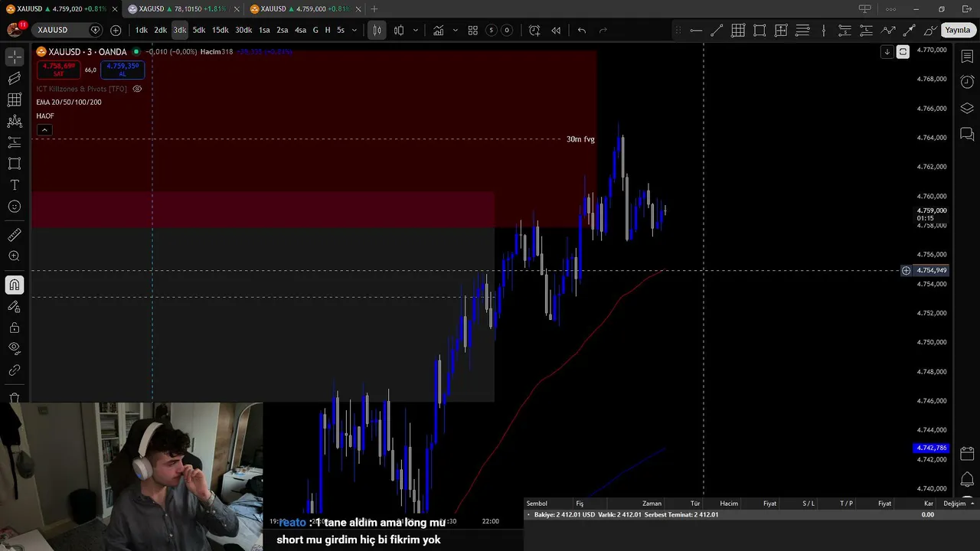Select the 1sa timeframe
Image resolution: width=980 pixels, height=551 pixels.
(264, 30)
